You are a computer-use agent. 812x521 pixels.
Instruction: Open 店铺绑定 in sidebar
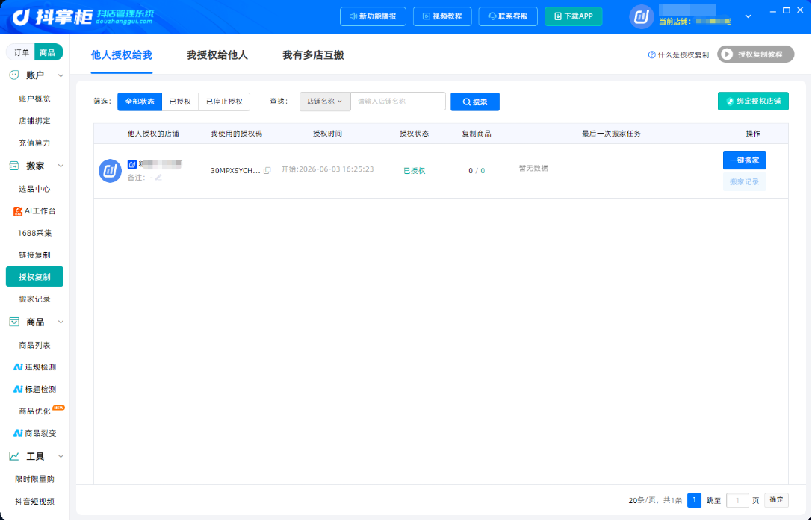pyautogui.click(x=34, y=121)
